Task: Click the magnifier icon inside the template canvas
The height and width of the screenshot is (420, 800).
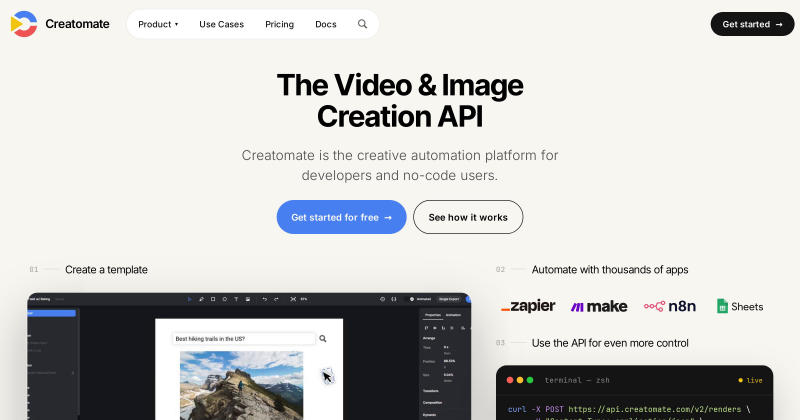Action: [322, 338]
